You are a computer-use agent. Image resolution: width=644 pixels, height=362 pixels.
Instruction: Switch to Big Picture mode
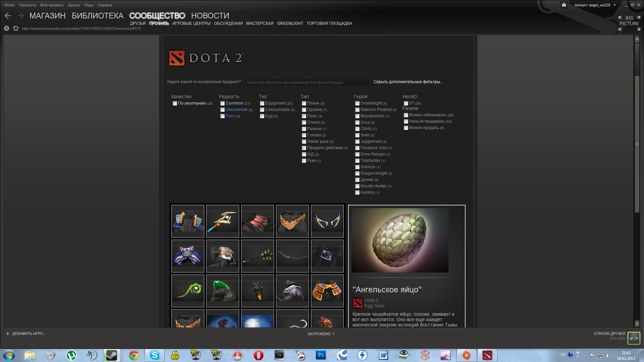point(629,23)
